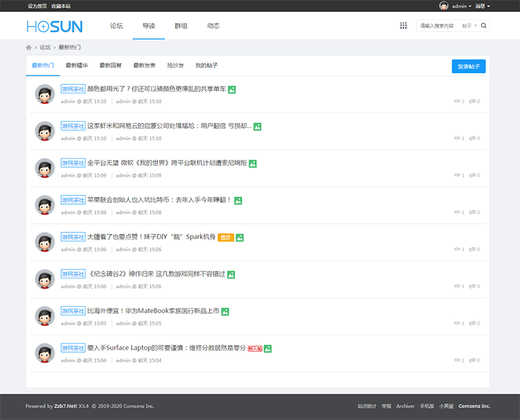Open post 比海外便宜 华为MateBook

tap(153, 311)
